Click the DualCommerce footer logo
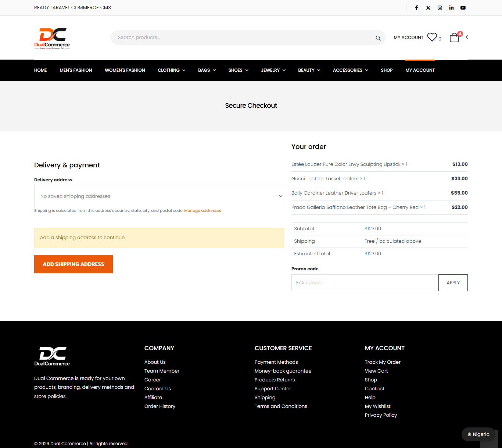 [52, 356]
